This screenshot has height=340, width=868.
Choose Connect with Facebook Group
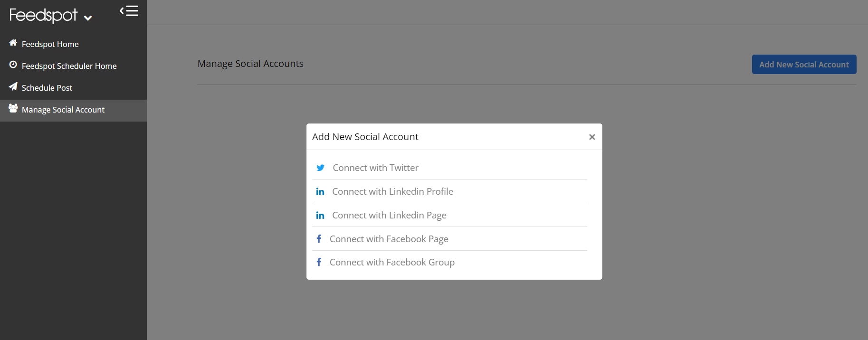(x=392, y=262)
